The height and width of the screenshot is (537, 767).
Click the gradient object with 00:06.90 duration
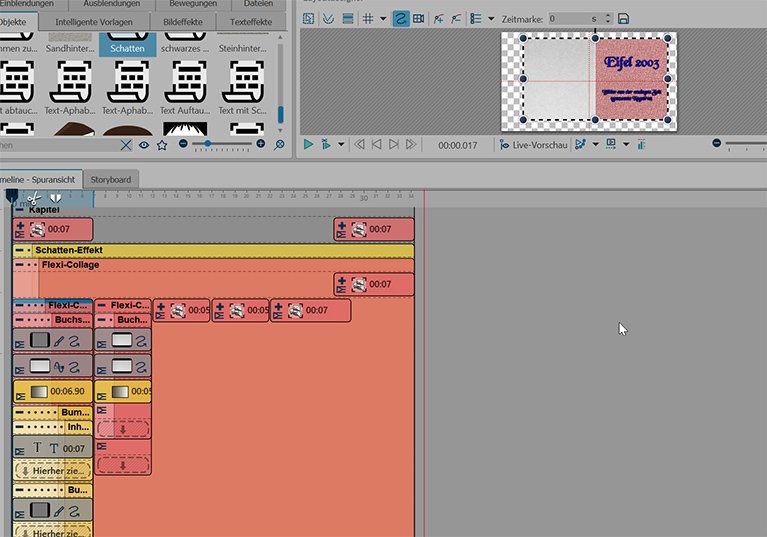(x=53, y=392)
